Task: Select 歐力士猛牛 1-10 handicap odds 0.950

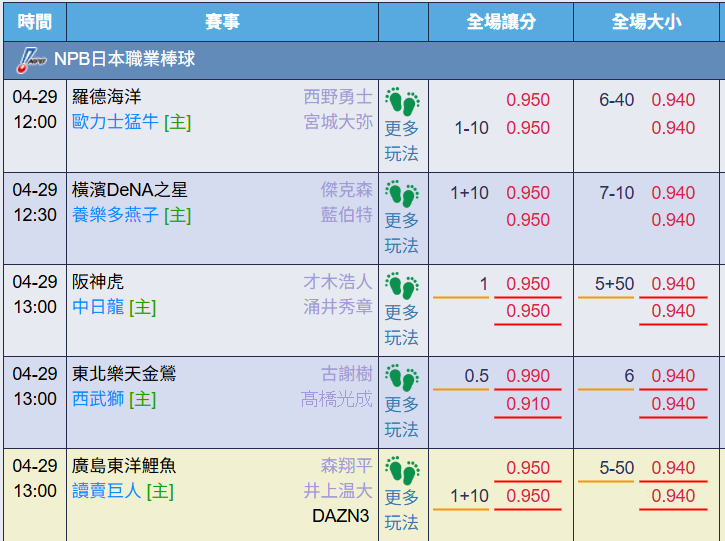Action: [x=528, y=128]
